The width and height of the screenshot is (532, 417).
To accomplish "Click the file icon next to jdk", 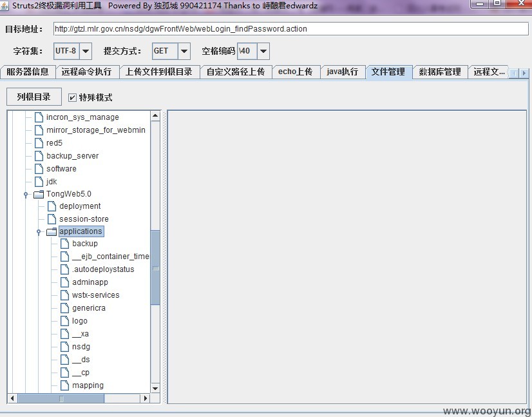I will tap(39, 182).
